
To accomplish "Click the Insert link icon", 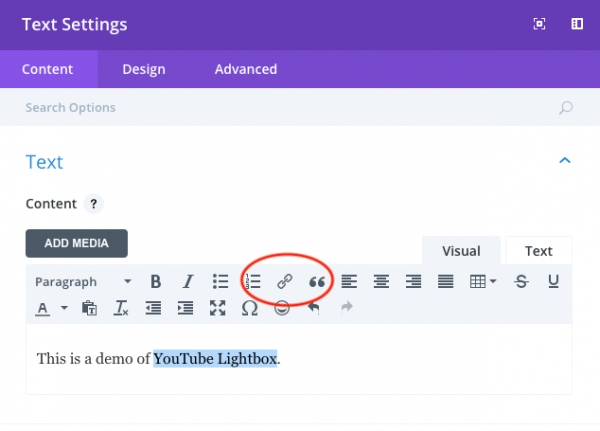I will 285,282.
